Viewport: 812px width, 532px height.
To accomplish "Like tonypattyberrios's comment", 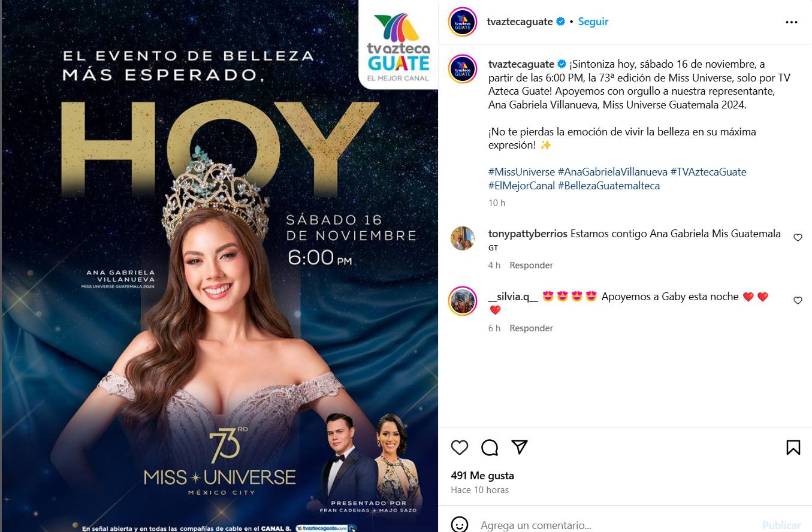I will pyautogui.click(x=798, y=238).
